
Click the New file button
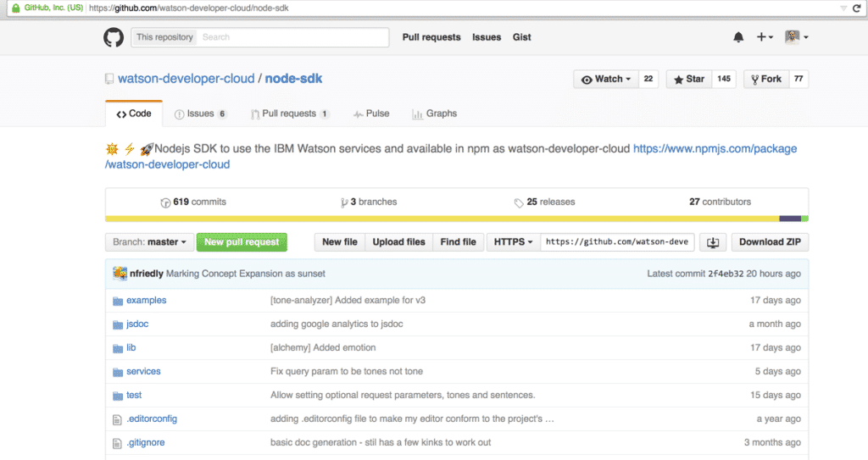coord(340,242)
